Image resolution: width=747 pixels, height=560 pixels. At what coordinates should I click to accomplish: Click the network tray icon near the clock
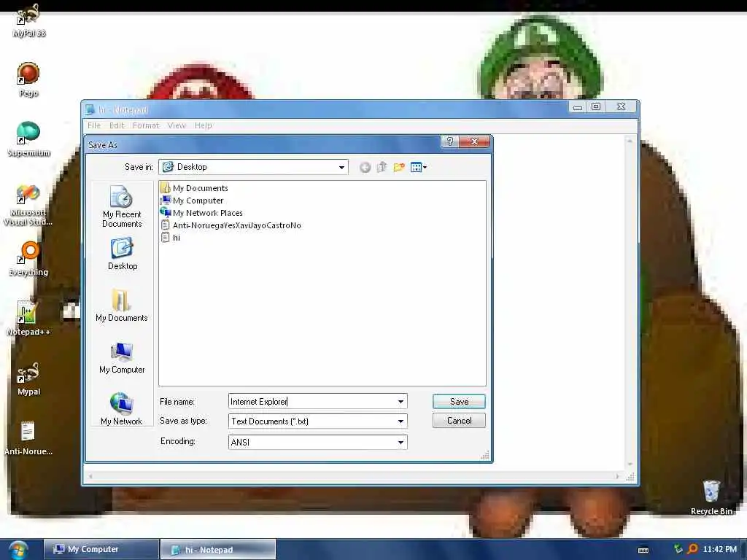click(x=678, y=549)
